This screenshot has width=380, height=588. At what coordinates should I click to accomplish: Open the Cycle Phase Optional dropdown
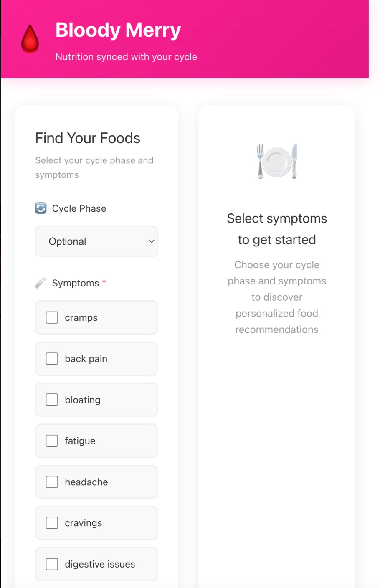[96, 241]
